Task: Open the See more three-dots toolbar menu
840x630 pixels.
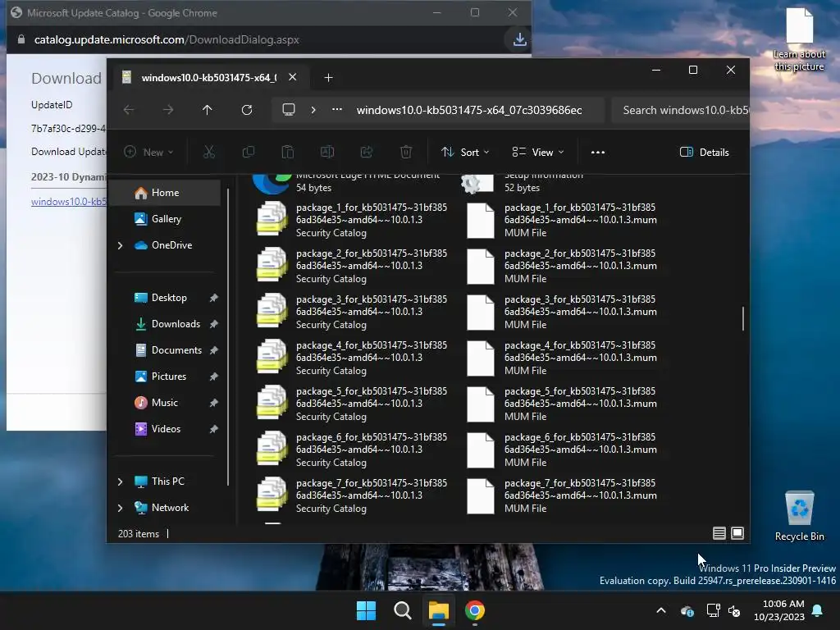Action: pyautogui.click(x=598, y=152)
